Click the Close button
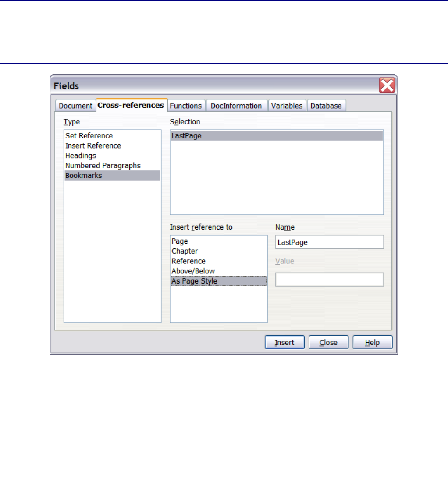This screenshot has width=448, height=486. pos(329,343)
